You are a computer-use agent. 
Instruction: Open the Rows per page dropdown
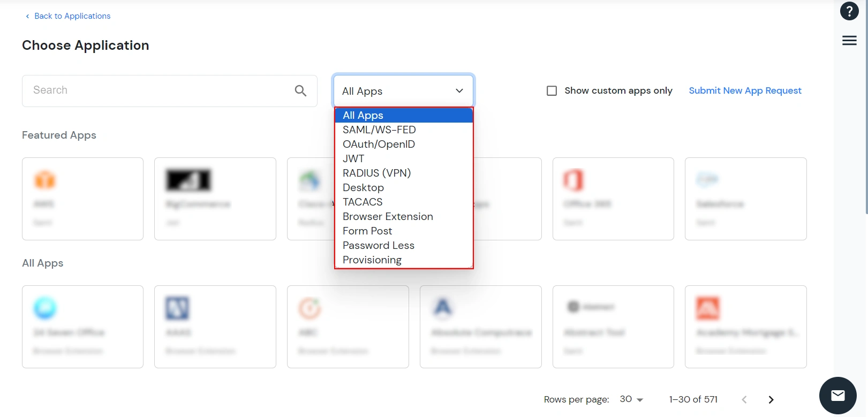tap(631, 399)
